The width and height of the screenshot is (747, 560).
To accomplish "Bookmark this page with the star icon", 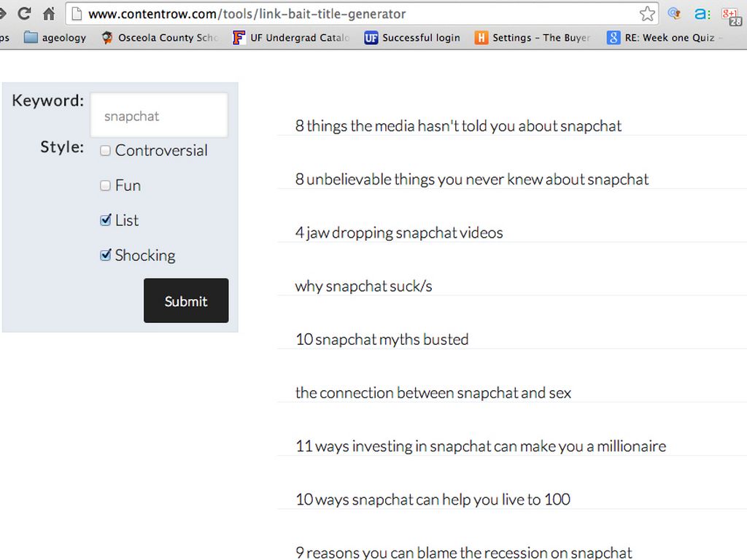I will 647,14.
